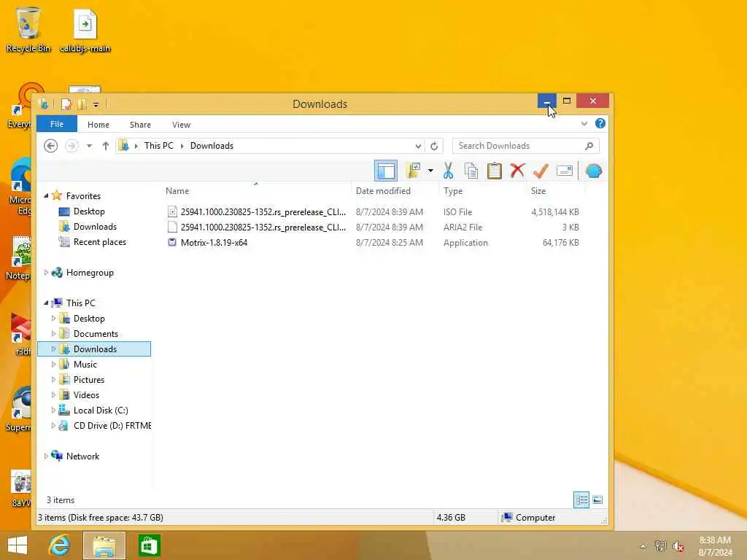The width and height of the screenshot is (747, 560).
Task: Select Videos under This PC
Action: click(86, 394)
